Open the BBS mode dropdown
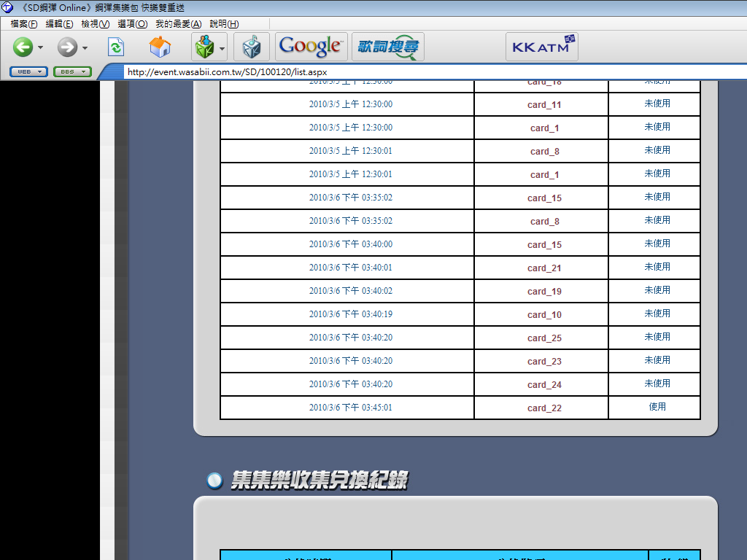747x560 pixels. point(72,72)
